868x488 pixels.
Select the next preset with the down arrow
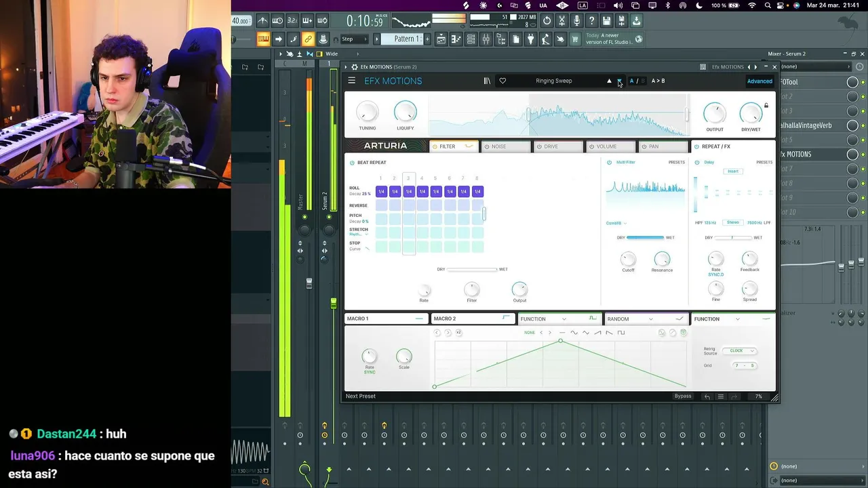pyautogui.click(x=619, y=81)
